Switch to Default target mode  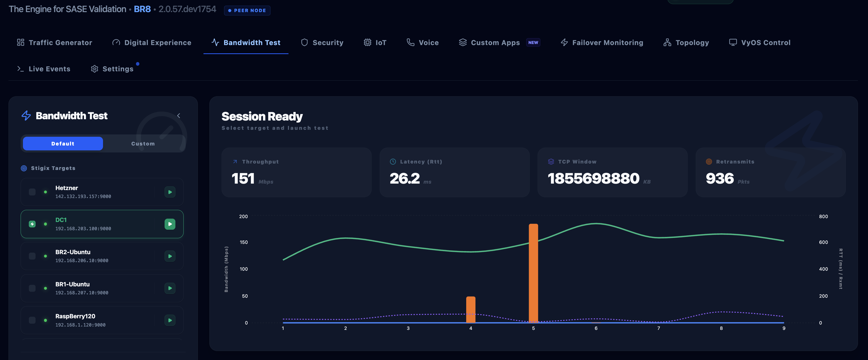click(63, 143)
